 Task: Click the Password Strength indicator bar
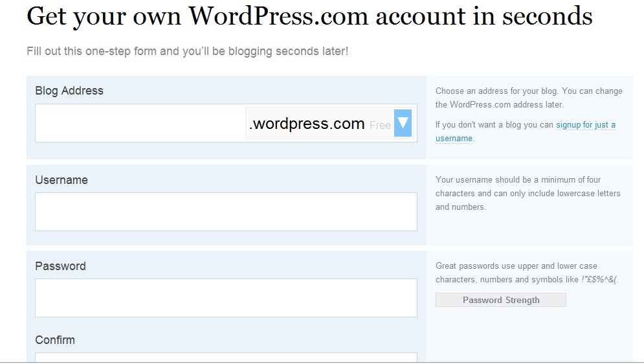point(500,300)
